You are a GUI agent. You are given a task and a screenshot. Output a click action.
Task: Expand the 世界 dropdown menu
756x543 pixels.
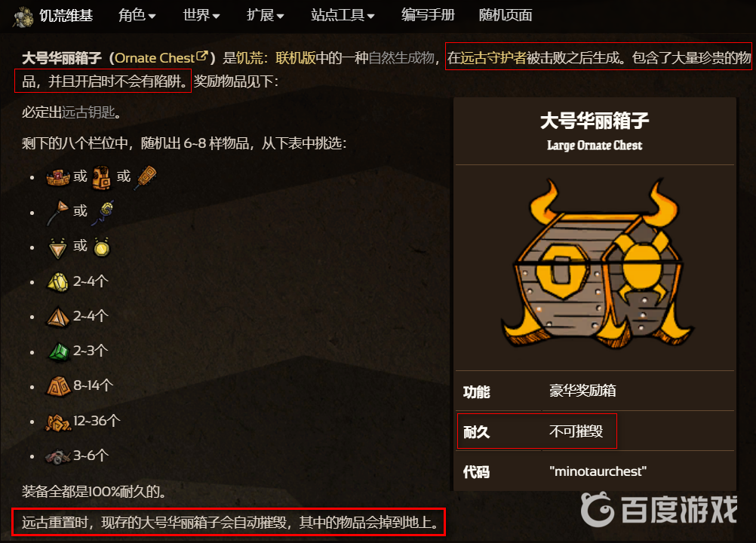click(x=201, y=15)
